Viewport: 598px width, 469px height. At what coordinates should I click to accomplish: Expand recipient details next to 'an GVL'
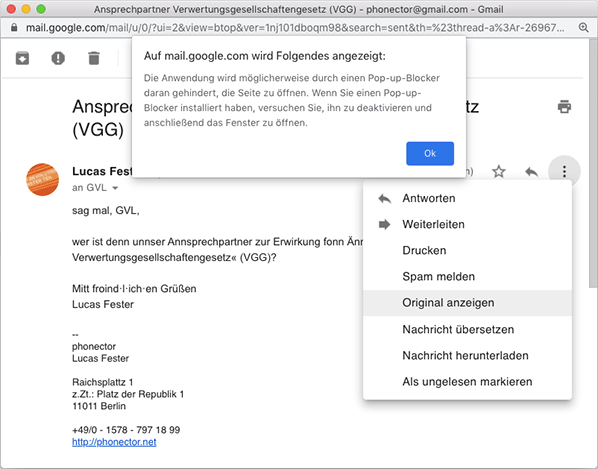pos(115,188)
